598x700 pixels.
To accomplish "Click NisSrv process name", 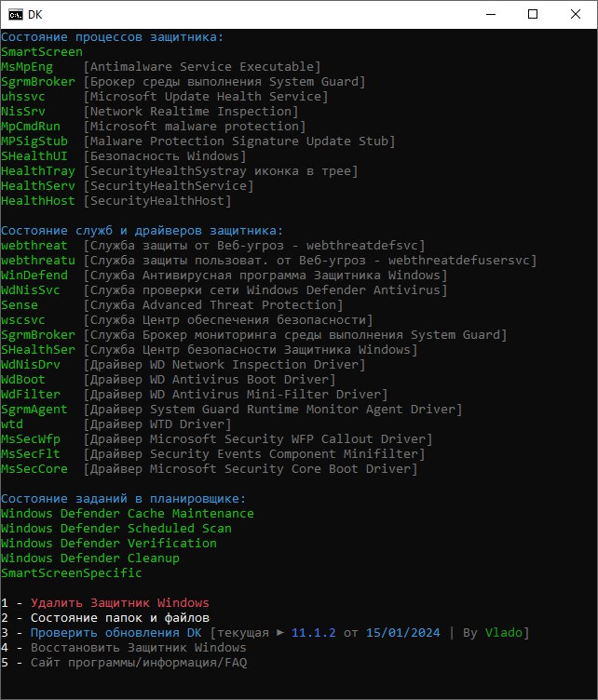I will pyautogui.click(x=23, y=112).
